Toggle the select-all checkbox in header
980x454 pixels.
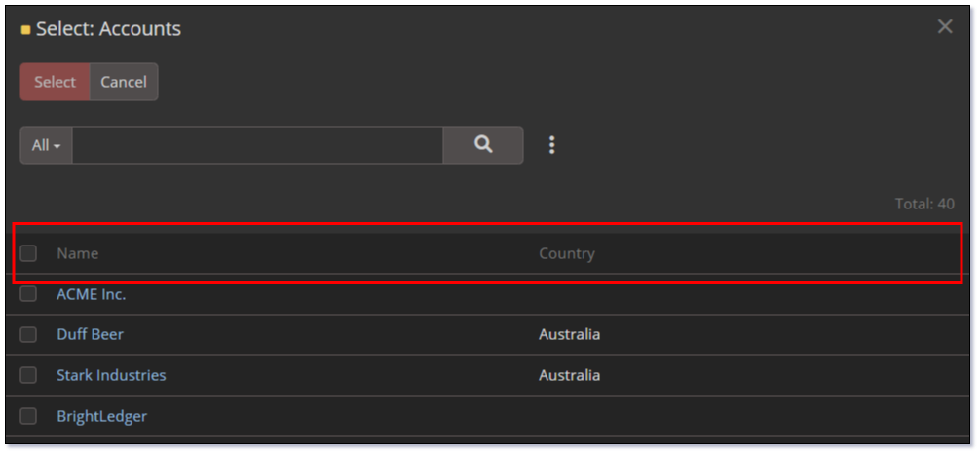[28, 253]
